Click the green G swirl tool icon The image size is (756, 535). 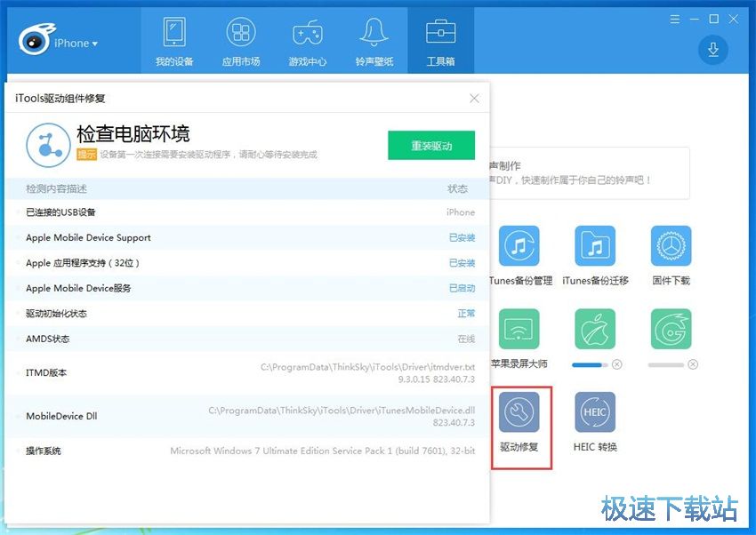point(671,329)
